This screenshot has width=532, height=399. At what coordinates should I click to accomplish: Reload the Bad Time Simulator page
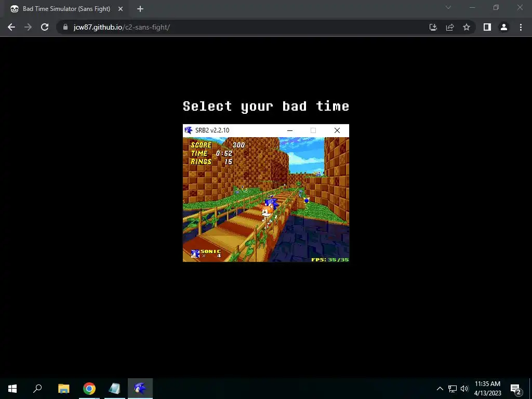click(x=45, y=27)
